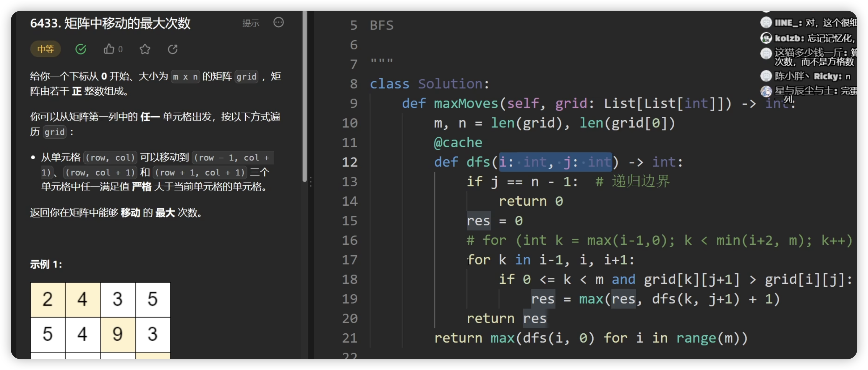This screenshot has height=370, width=868.
Task: Click the 中等 difficulty badge
Action: click(46, 49)
